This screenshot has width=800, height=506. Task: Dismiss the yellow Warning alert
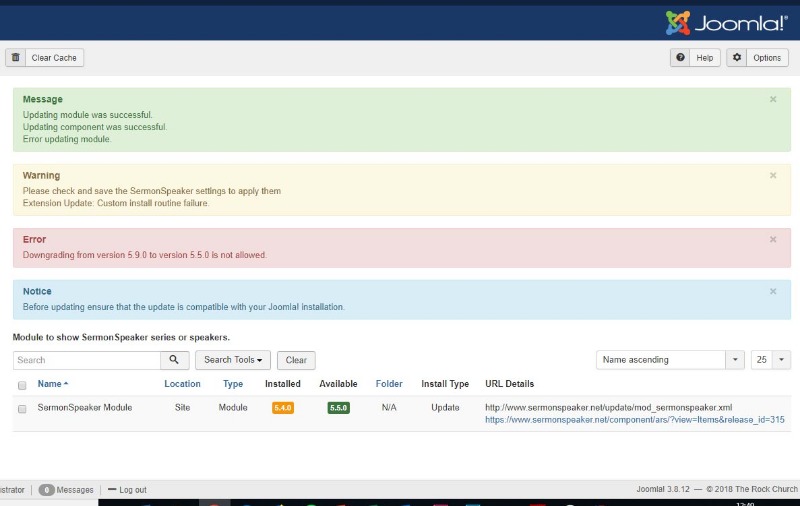[x=773, y=175]
